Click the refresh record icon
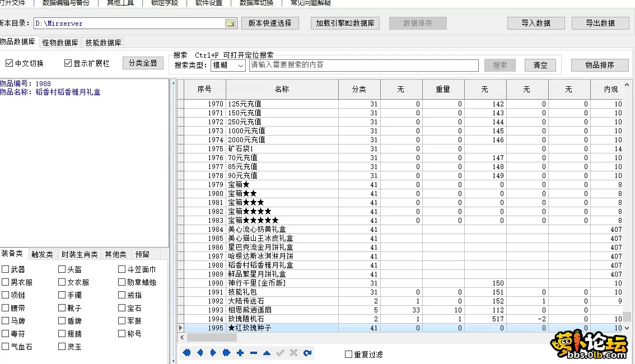The height and width of the screenshot is (364, 635). [x=307, y=353]
